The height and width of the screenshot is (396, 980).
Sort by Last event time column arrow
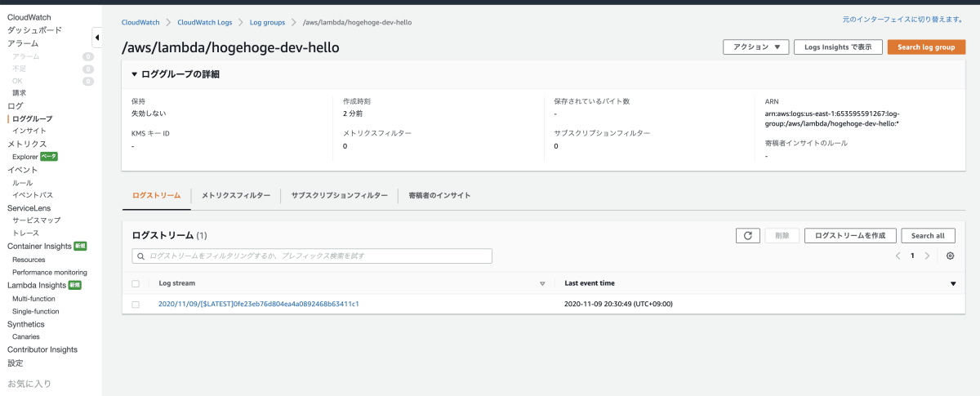click(953, 284)
